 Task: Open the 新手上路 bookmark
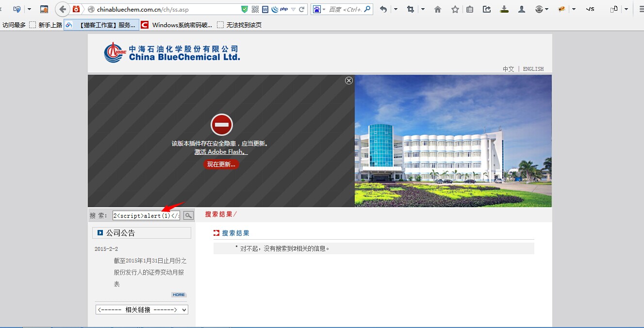click(46, 25)
